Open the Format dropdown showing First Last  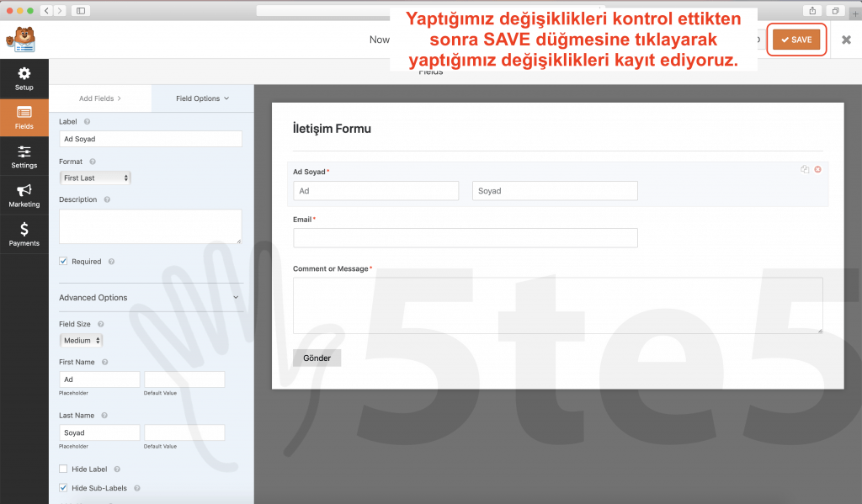[95, 178]
